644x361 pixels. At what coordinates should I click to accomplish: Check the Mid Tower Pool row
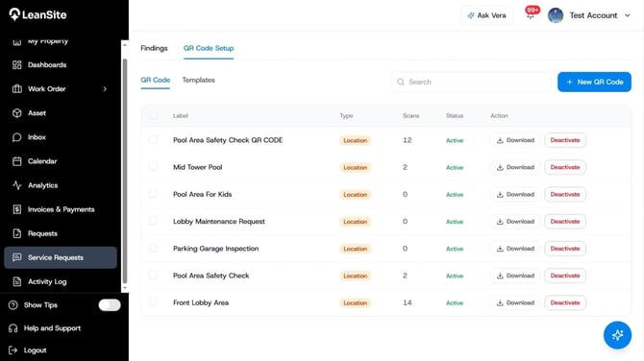tap(153, 166)
